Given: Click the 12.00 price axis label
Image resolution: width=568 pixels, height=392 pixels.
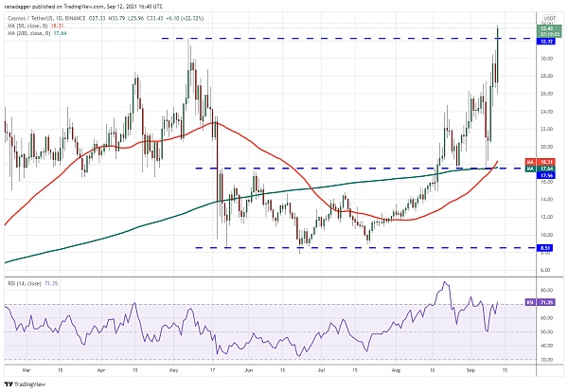Looking at the screenshot, I should (x=547, y=217).
